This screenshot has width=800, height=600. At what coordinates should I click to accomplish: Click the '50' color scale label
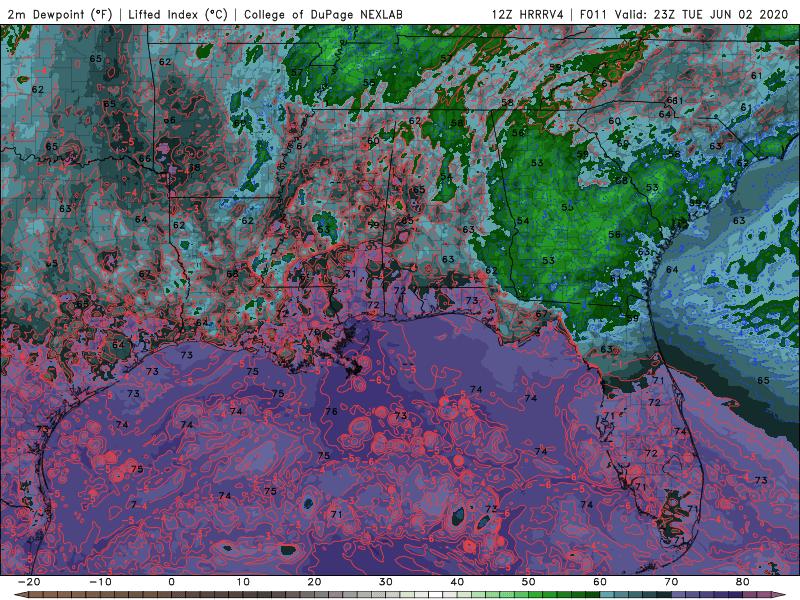[x=529, y=582]
